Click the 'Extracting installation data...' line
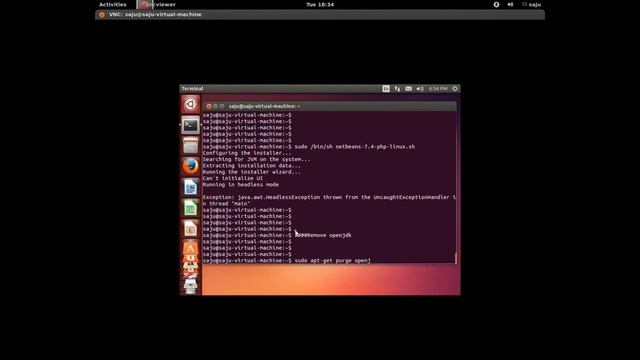The height and width of the screenshot is (360, 640). pos(251,166)
